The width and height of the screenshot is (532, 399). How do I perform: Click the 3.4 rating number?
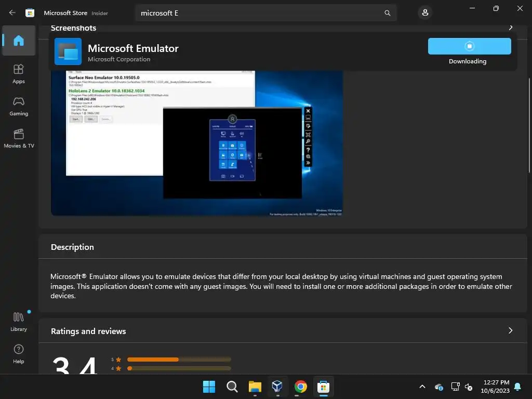[75, 365]
